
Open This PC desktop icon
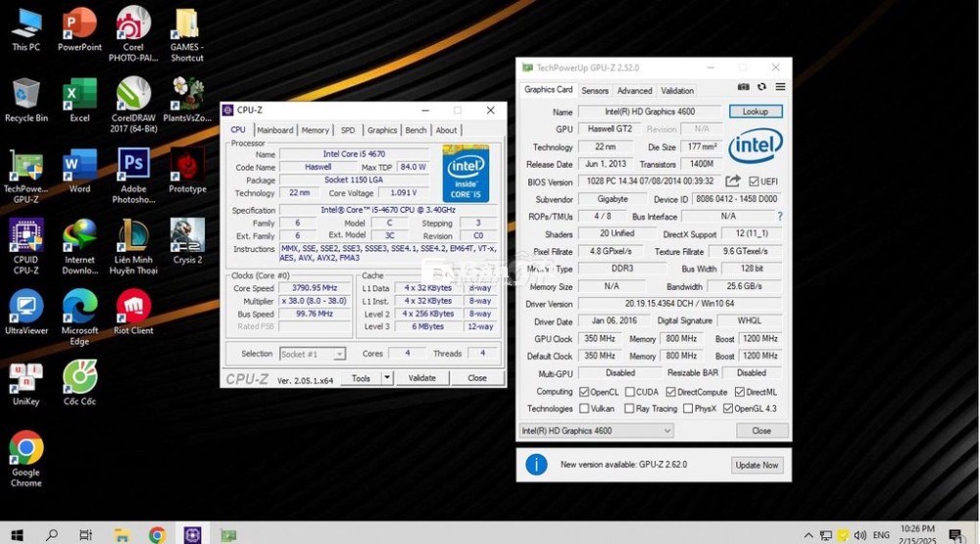(x=25, y=29)
